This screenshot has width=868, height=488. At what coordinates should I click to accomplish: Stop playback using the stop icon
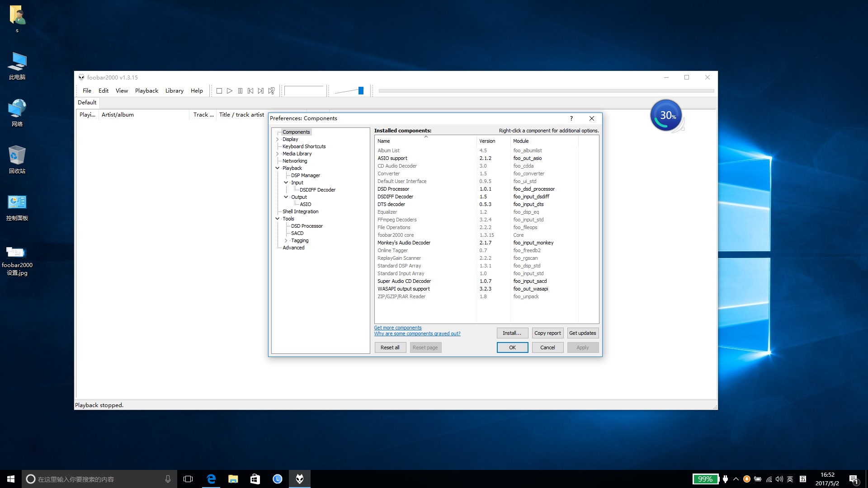coord(219,91)
